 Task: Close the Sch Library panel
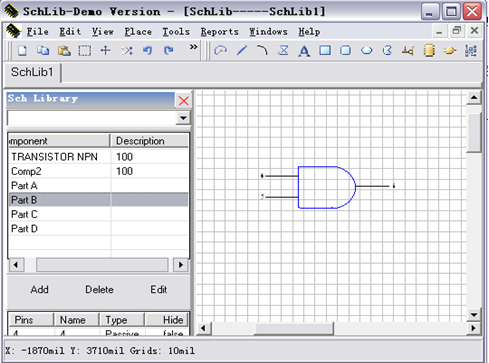184,100
